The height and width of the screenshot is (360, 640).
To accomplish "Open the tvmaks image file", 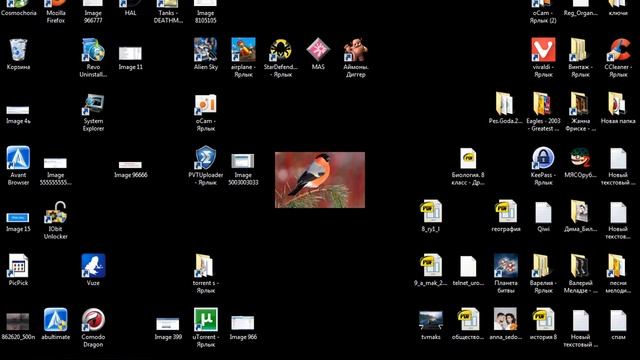I will click(431, 321).
